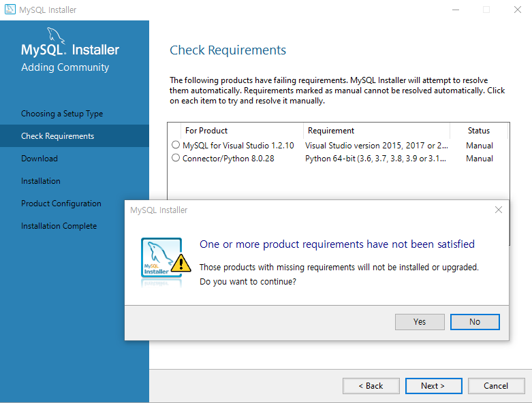Image resolution: width=532 pixels, height=403 pixels.
Task: Click the Requirement column header
Action: point(376,131)
